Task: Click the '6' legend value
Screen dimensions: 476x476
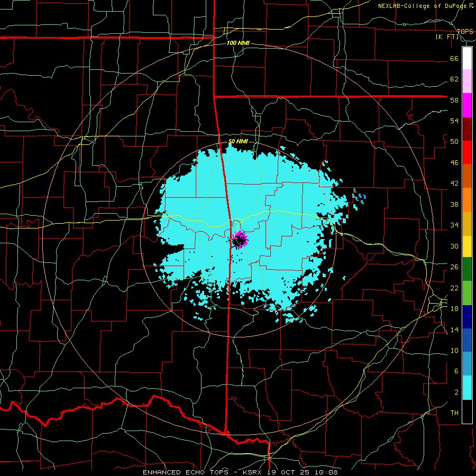Action: [x=456, y=371]
